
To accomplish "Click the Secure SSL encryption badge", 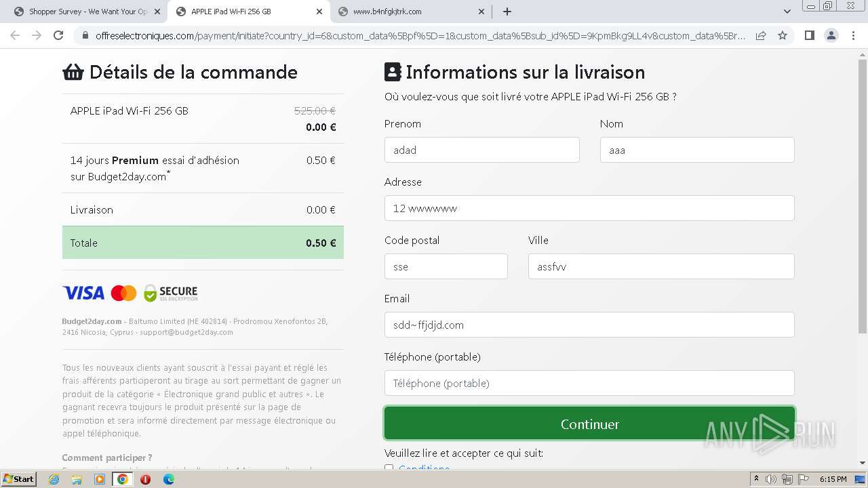I will pyautogui.click(x=170, y=293).
